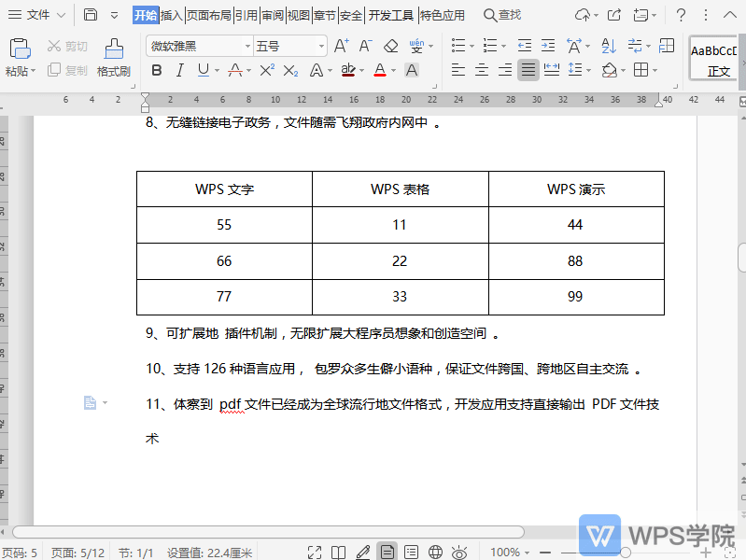
Task: Enable reading layout view icon
Action: point(338,552)
